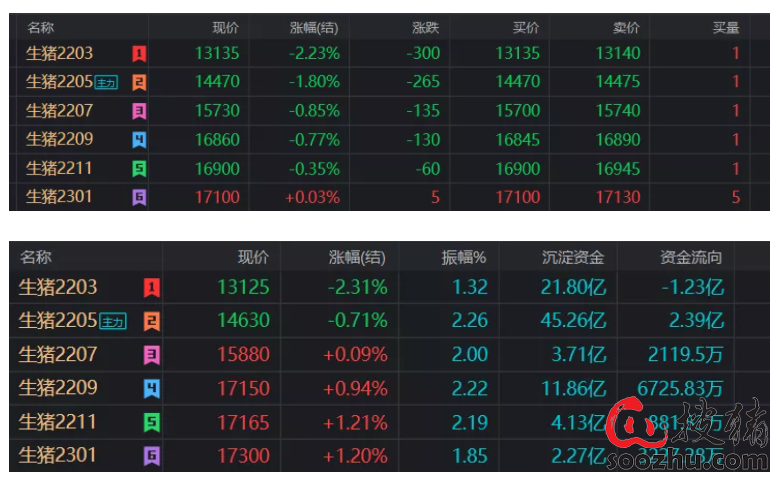This screenshot has height=477, width=777.
Task: Click 资金流向 column header in bottom table
Action: 691,257
